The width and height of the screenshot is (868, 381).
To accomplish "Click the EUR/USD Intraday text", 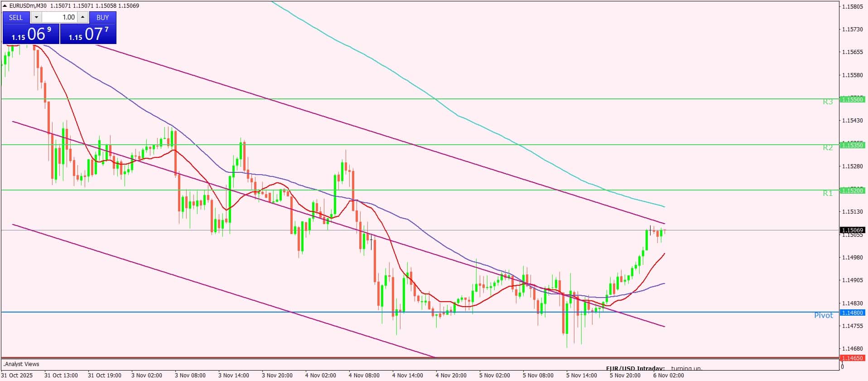I will click(x=635, y=368).
